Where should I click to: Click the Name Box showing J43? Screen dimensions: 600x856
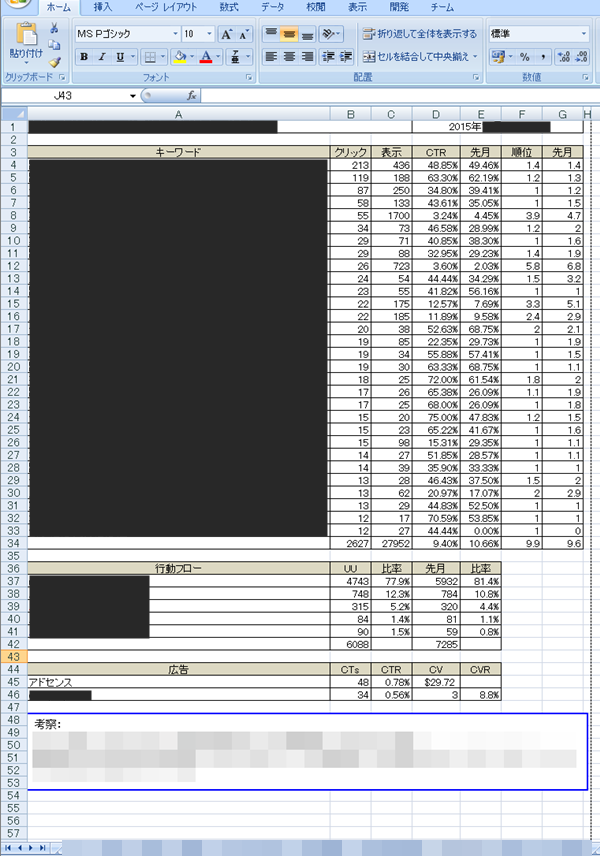(63, 96)
